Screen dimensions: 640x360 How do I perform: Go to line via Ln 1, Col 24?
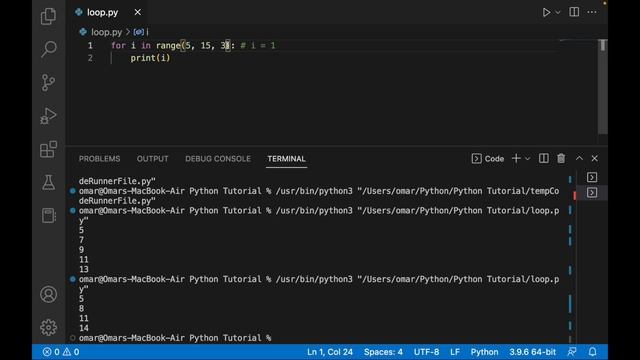[x=330, y=352]
